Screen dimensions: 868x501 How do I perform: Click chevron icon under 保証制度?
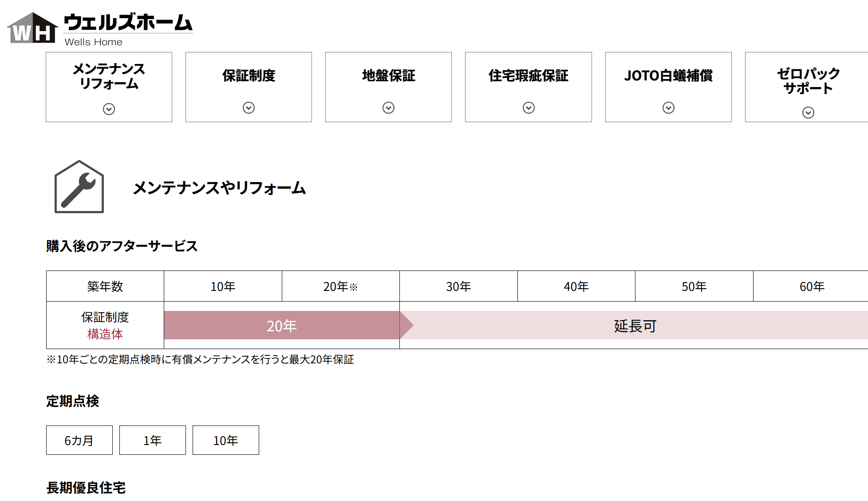click(x=249, y=108)
